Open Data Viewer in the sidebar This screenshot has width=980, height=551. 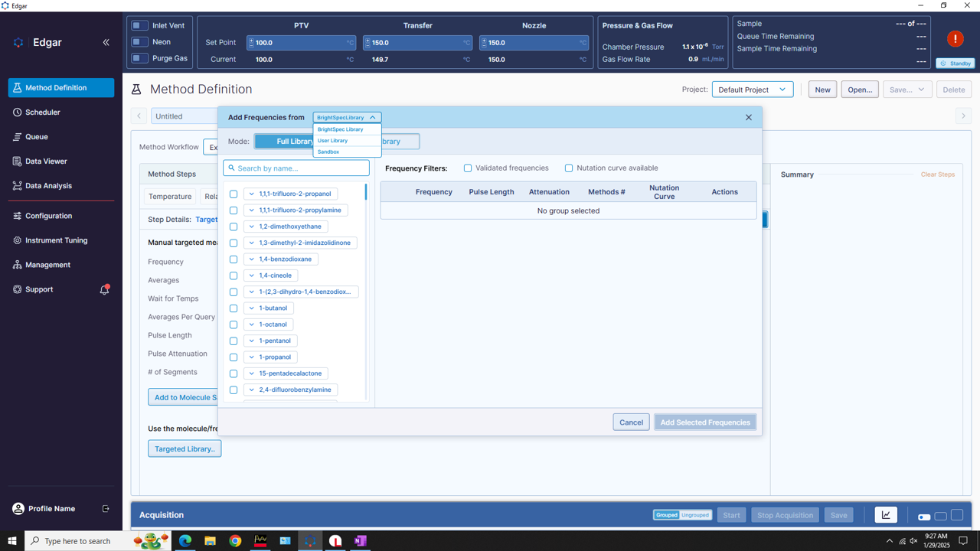(61, 161)
